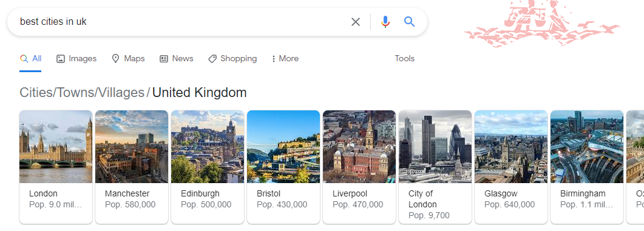644x231 pixels.
Task: Clear the search box with the X icon
Action: 356,22
